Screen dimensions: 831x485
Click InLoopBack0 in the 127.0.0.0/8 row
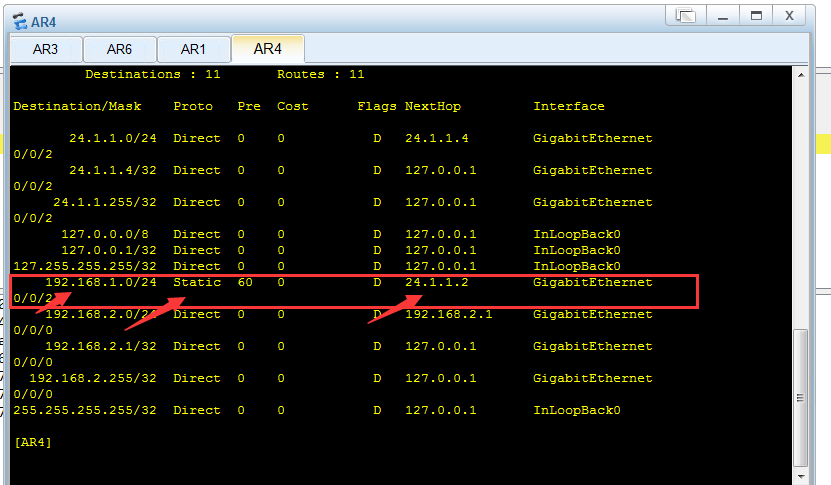(x=577, y=234)
